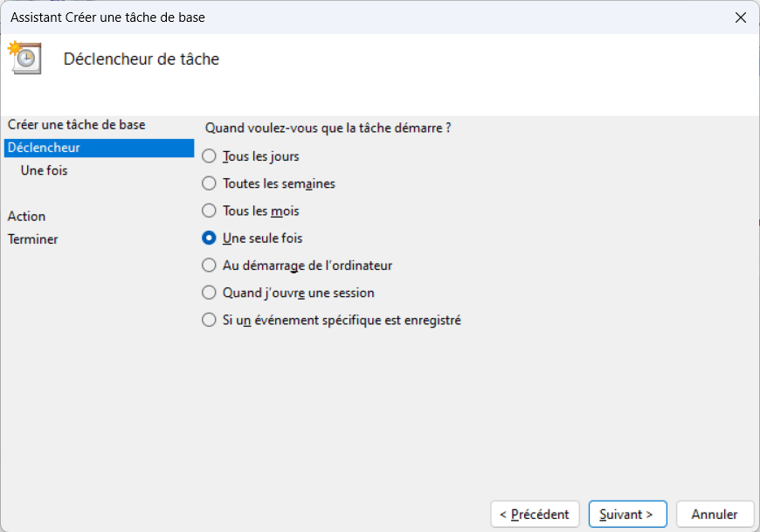Select "Quand j'ouvre une session" option

point(209,293)
